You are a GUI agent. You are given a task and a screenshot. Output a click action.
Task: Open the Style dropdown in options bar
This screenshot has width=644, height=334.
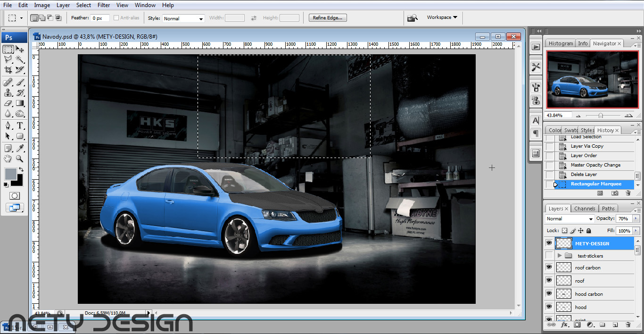pos(183,18)
